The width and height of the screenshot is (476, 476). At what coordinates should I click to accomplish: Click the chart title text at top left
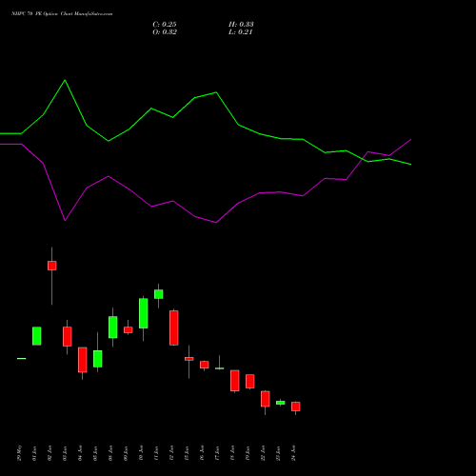pyautogui.click(x=62, y=14)
